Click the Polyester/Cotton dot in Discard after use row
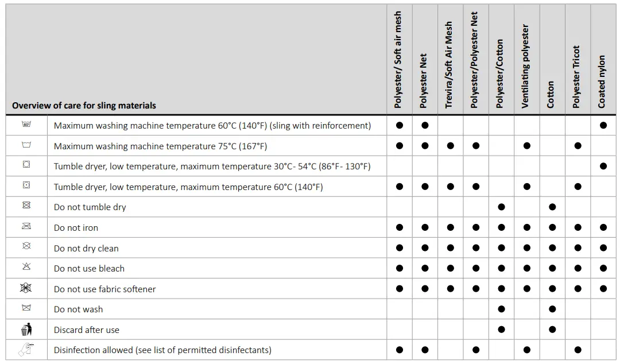 click(501, 330)
